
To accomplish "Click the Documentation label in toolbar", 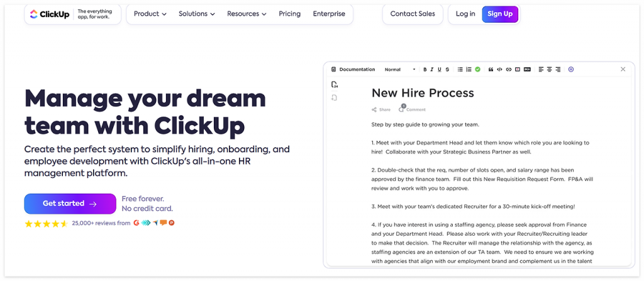I will coord(357,69).
